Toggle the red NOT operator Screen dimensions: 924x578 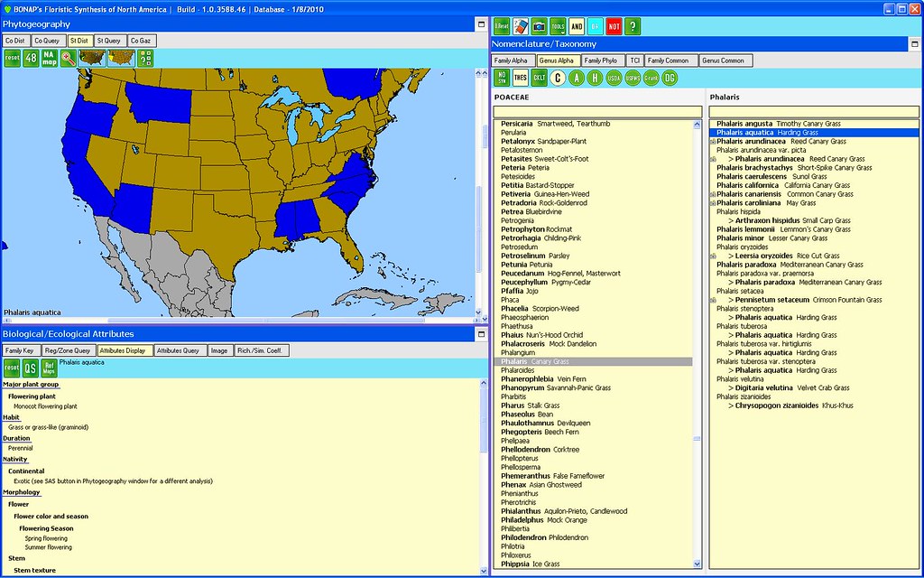pyautogui.click(x=614, y=26)
